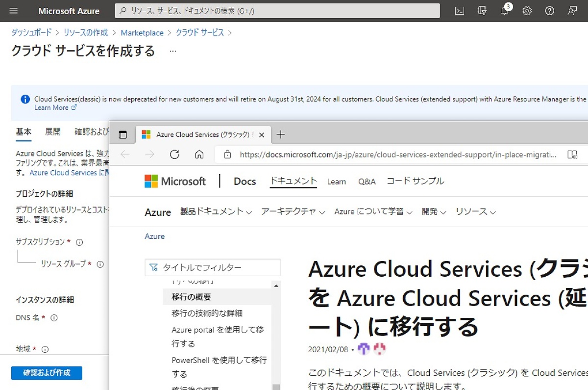588x390 pixels.
Task: Open the browser tab actions menu icon
Action: (x=123, y=134)
